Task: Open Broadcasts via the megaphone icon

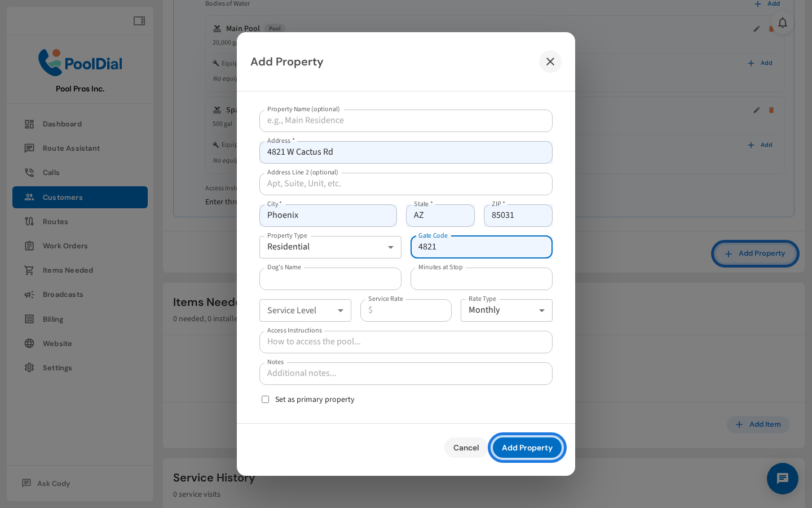Action: (29, 294)
